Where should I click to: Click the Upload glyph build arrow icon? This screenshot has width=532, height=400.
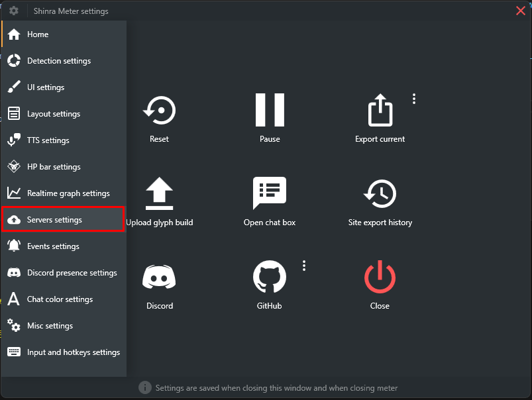[x=159, y=193]
